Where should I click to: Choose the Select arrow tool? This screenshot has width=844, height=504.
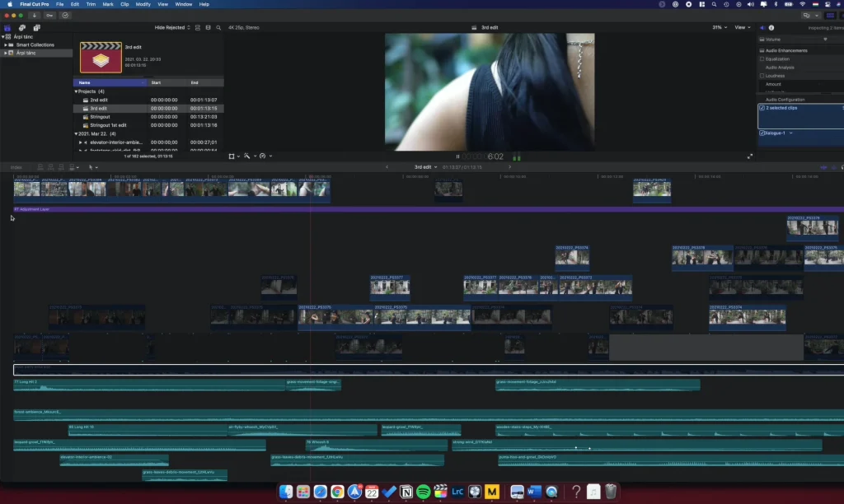(x=91, y=167)
